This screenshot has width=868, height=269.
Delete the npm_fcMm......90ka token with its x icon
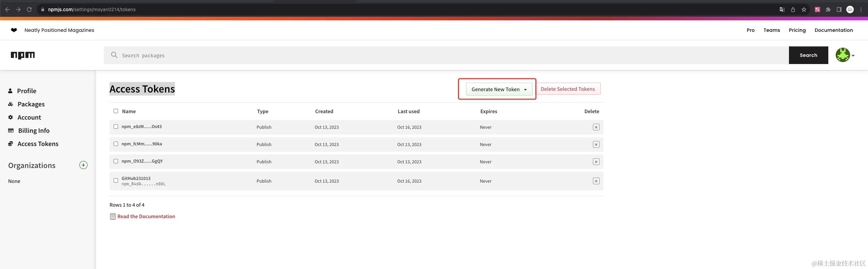click(x=596, y=144)
